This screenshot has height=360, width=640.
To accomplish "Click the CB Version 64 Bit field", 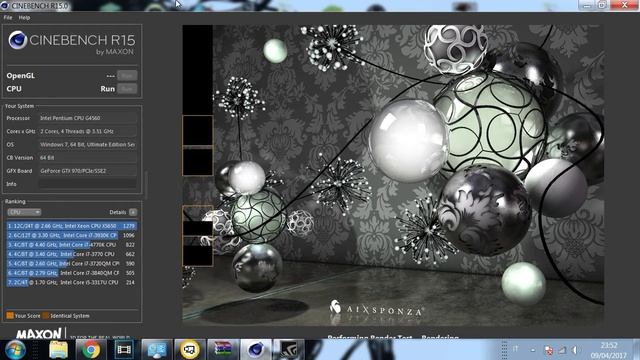I will [87, 158].
